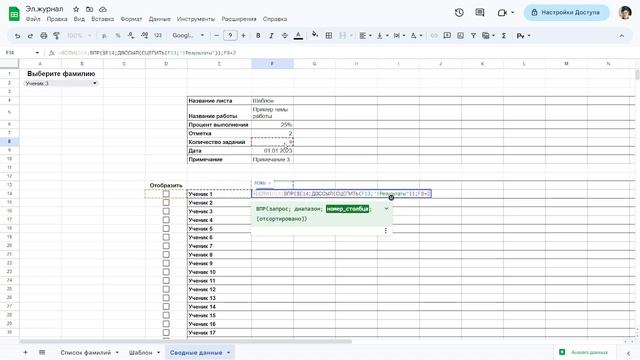Open the Вставка menu
The height and width of the screenshot is (360, 640).
pyautogui.click(x=102, y=19)
